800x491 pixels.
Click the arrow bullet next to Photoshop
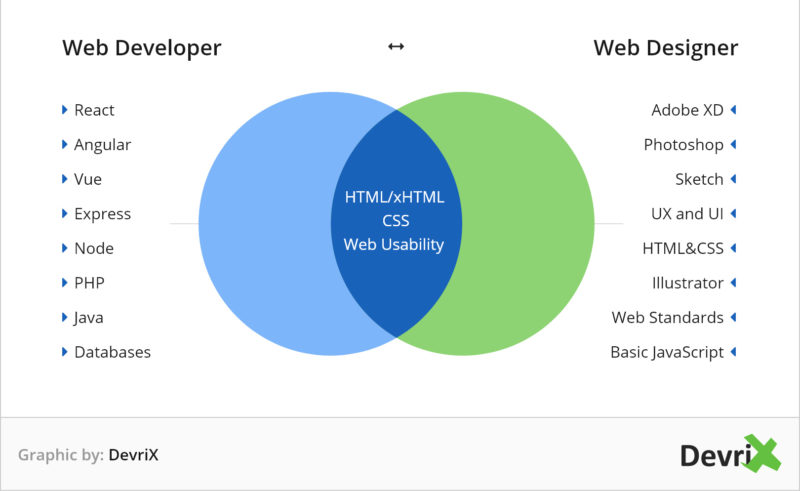(733, 145)
